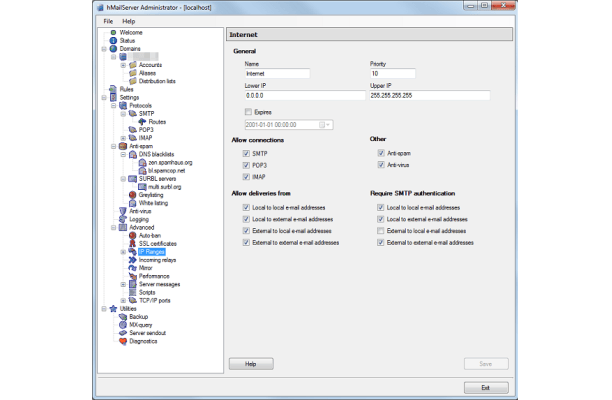Click the Lower IP field
The width and height of the screenshot is (612, 400).
(305, 95)
